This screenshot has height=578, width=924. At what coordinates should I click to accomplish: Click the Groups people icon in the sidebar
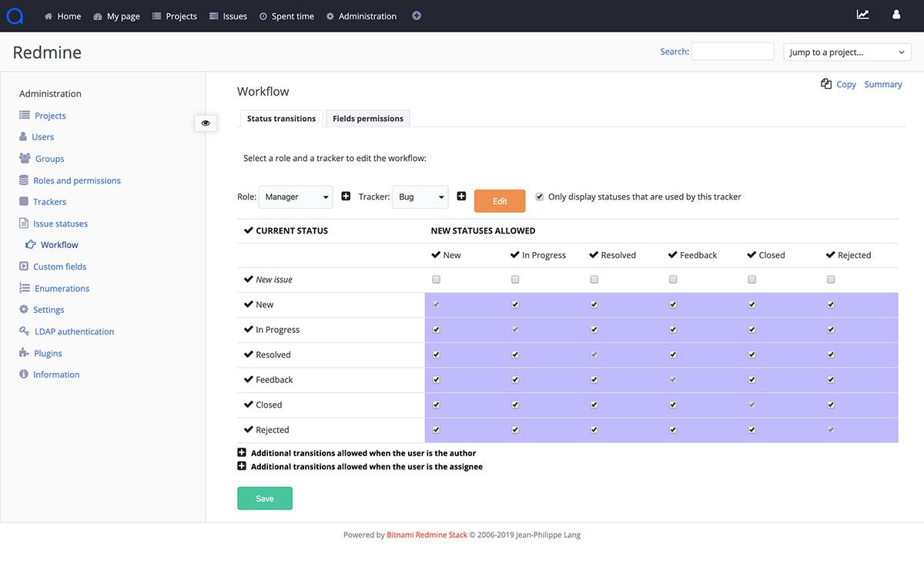[25, 158]
